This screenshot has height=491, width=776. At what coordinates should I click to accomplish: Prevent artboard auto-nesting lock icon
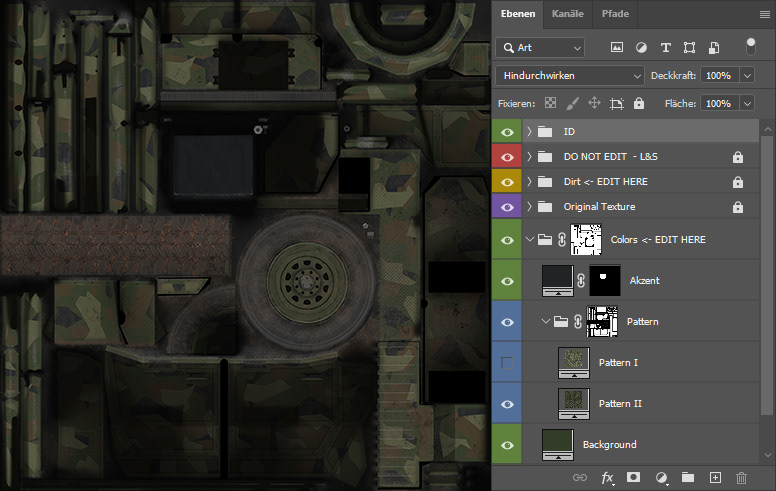point(617,103)
